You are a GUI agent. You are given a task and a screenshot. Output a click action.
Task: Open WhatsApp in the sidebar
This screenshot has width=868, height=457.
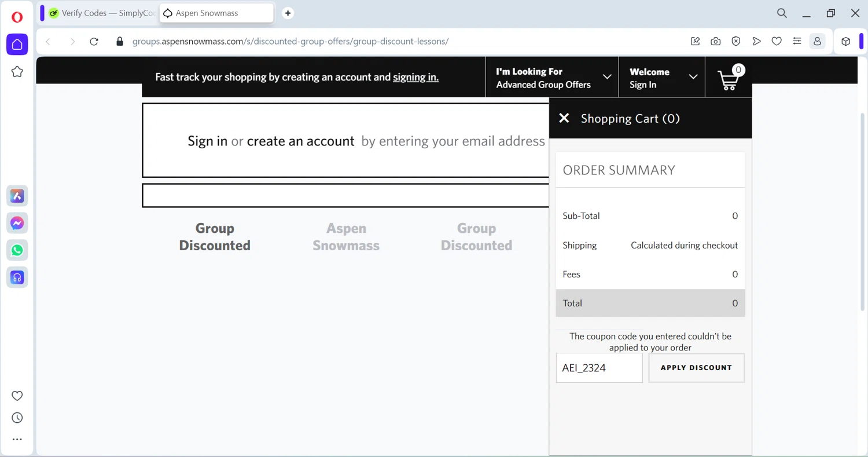click(x=17, y=250)
